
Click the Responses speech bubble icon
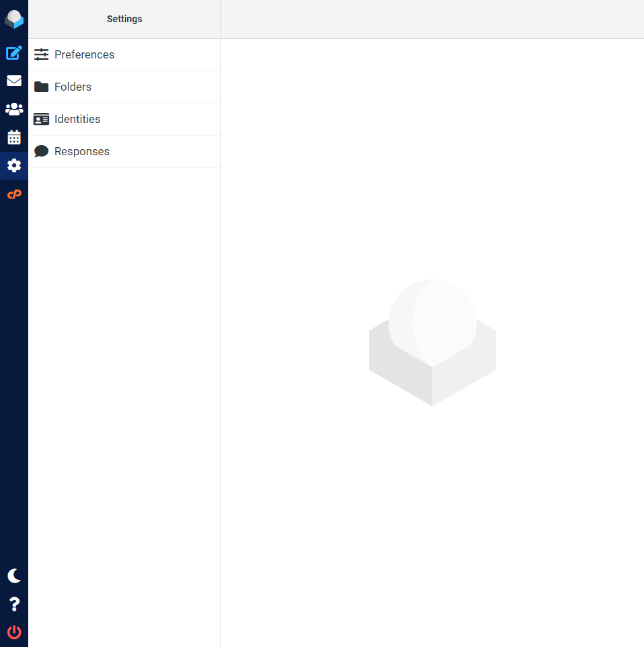coord(41,151)
